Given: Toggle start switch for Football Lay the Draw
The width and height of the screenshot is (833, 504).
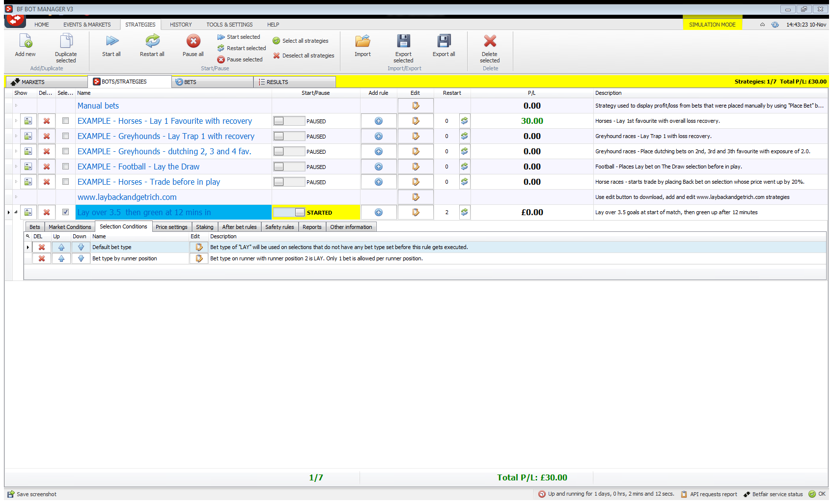Looking at the screenshot, I should [289, 167].
